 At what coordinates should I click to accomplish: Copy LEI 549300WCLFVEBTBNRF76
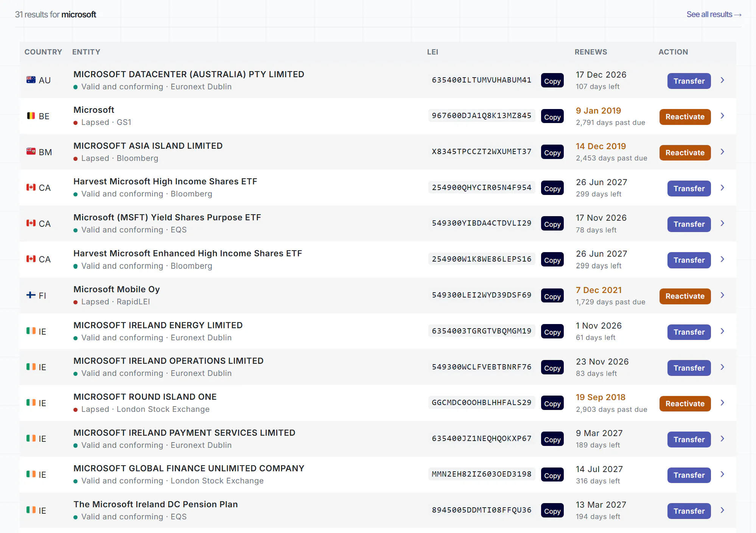[552, 368]
